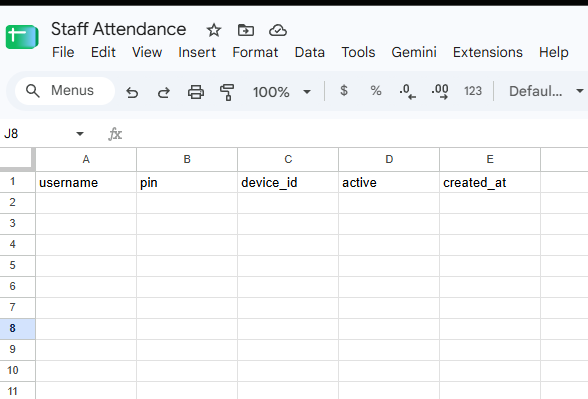This screenshot has height=399, width=588.
Task: Apply percent format icon
Action: [376, 91]
